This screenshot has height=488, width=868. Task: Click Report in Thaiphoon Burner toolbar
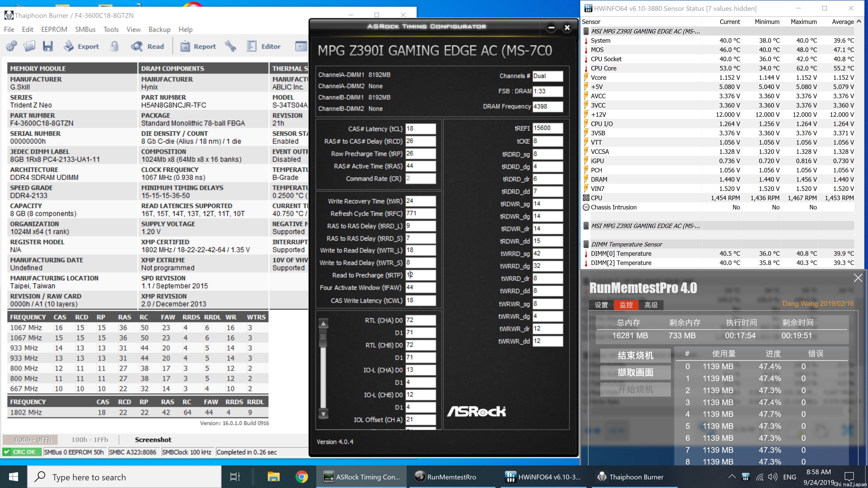click(198, 46)
